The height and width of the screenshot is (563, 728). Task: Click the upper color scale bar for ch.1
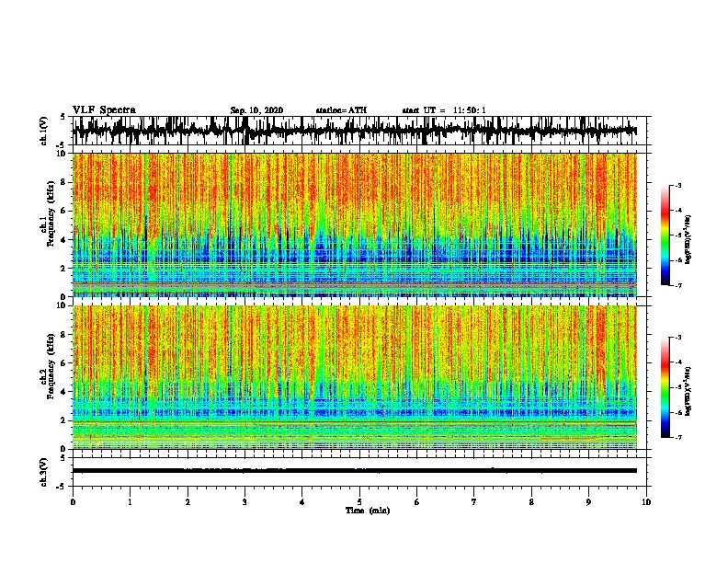(x=665, y=236)
